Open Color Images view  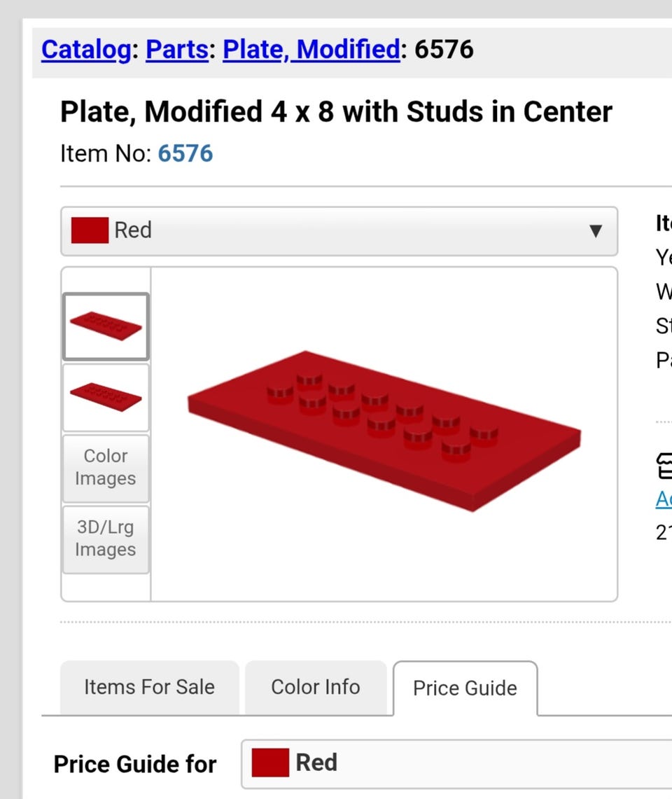tap(106, 468)
